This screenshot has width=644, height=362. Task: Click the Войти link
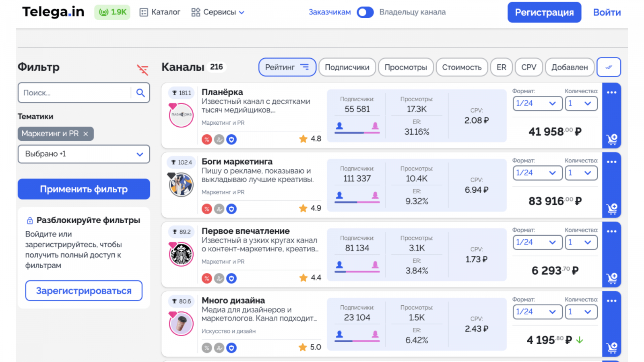tap(607, 12)
